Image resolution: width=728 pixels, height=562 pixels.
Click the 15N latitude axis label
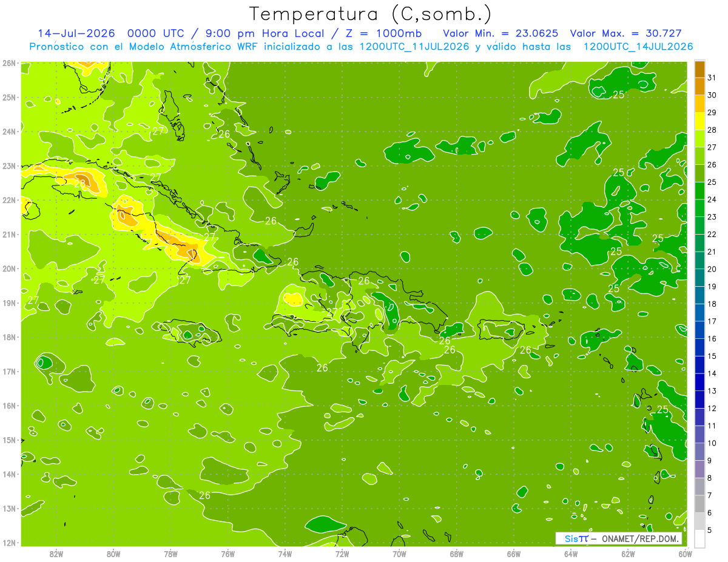9,440
